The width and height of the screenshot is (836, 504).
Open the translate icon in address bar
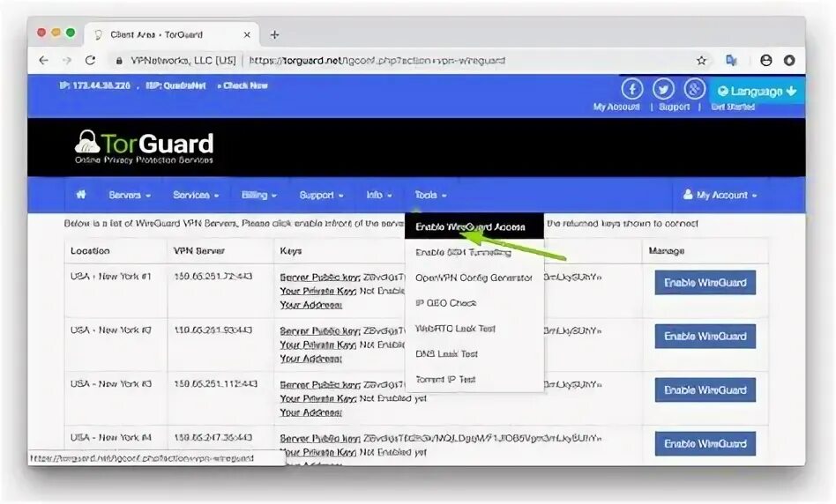pyautogui.click(x=732, y=60)
